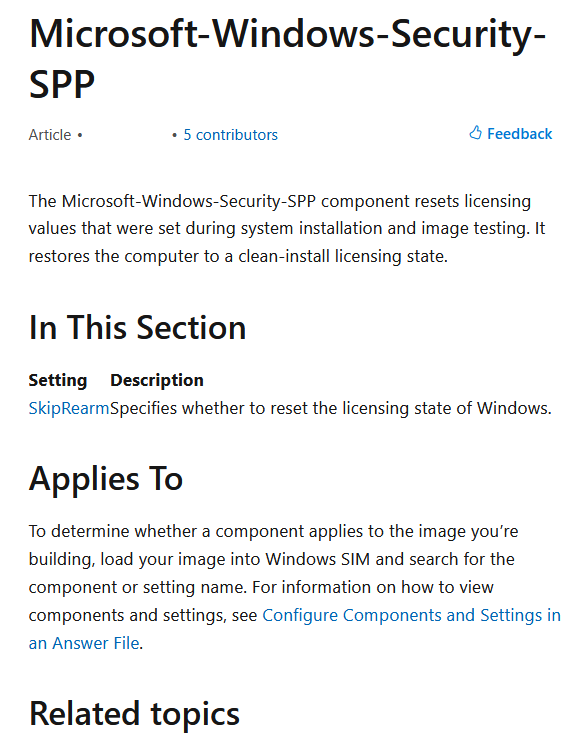Select the 'In This Section' heading
The width and height of the screenshot is (583, 747).
[137, 328]
